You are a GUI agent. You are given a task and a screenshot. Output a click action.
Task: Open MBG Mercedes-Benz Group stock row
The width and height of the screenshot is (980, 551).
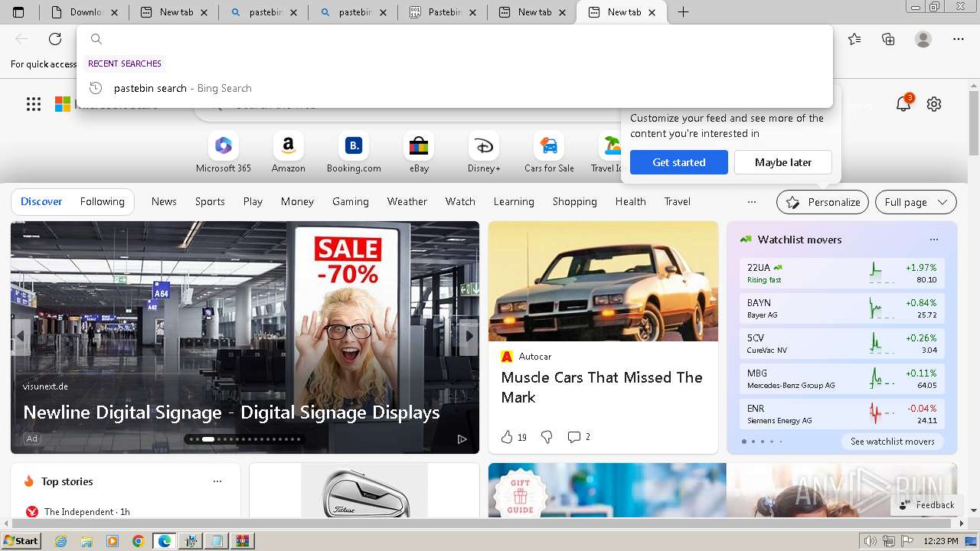tap(842, 379)
